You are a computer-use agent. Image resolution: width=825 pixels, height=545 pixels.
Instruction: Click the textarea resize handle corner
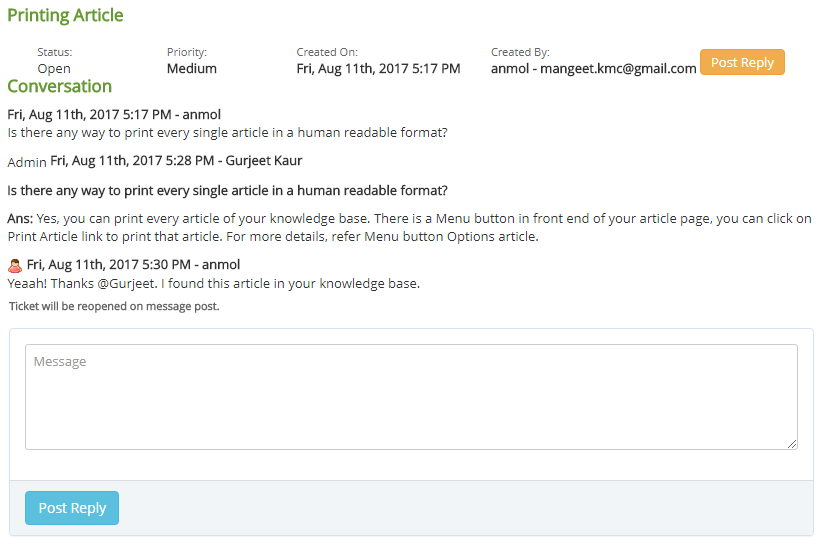[792, 443]
